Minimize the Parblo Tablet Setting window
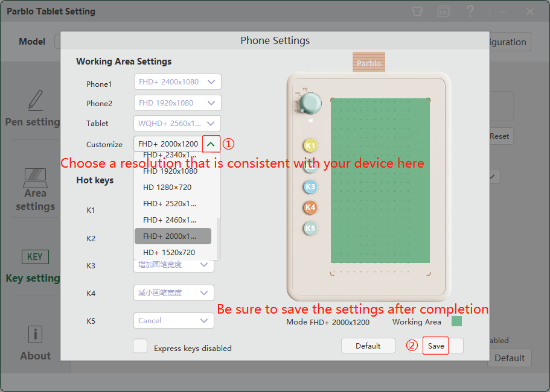Viewport: 550px width, 392px height. pos(504,11)
